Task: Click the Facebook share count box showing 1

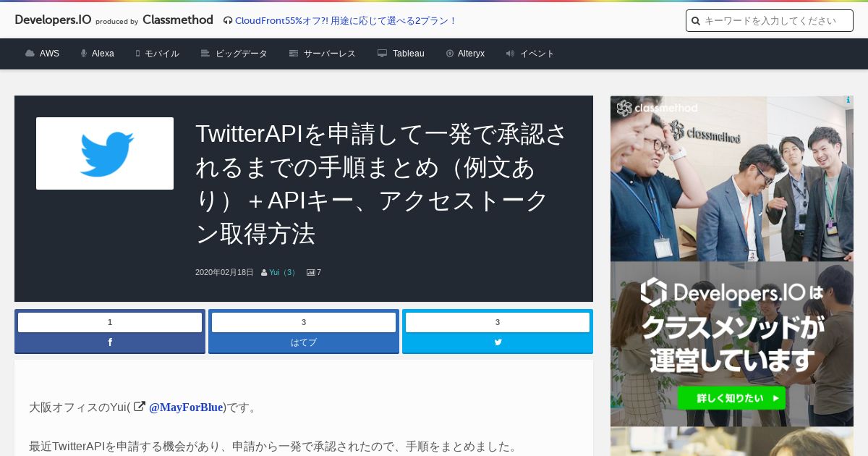Action: pyautogui.click(x=110, y=322)
